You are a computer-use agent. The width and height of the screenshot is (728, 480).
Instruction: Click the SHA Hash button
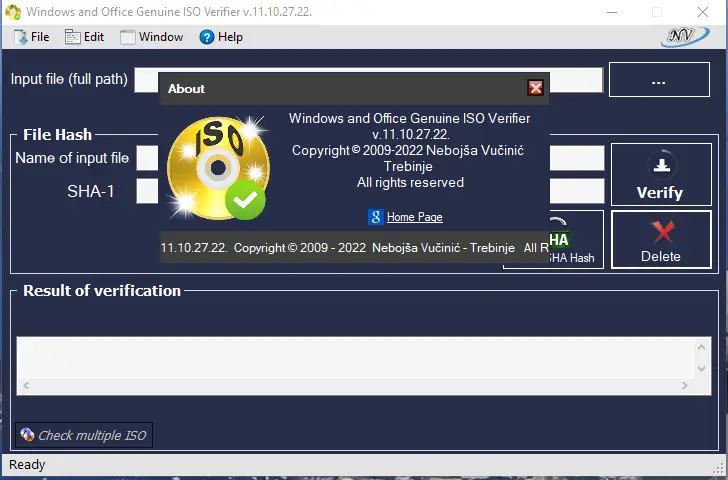coord(576,240)
